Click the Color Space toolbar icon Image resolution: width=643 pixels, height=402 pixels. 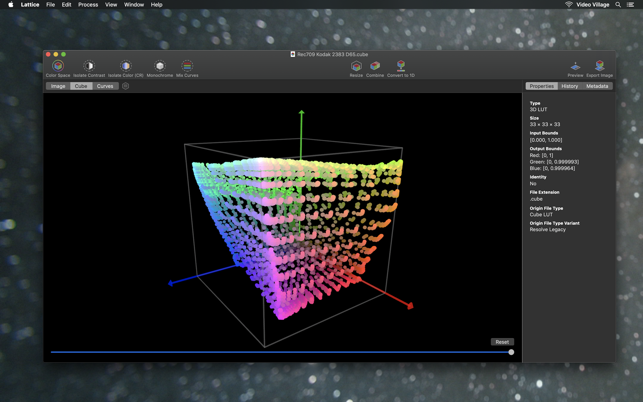point(58,67)
